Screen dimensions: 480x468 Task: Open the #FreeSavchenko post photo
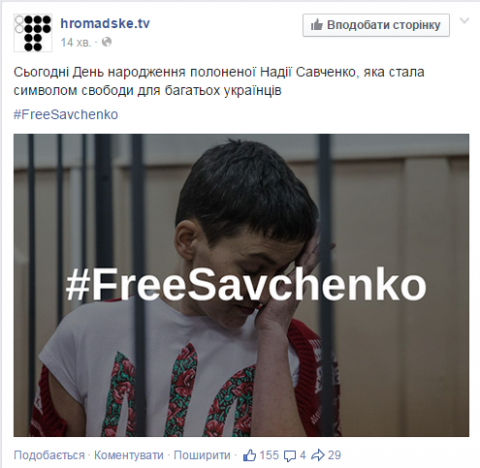point(241,285)
